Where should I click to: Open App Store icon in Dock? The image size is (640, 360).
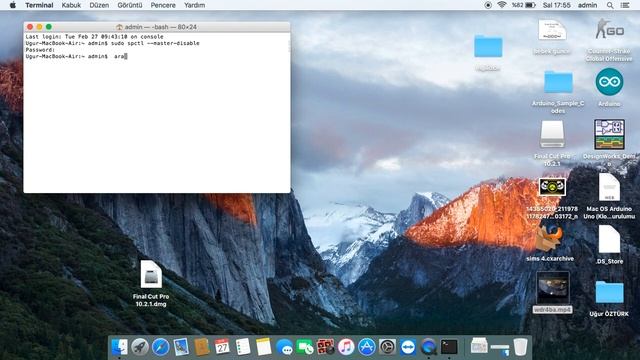tap(367, 347)
